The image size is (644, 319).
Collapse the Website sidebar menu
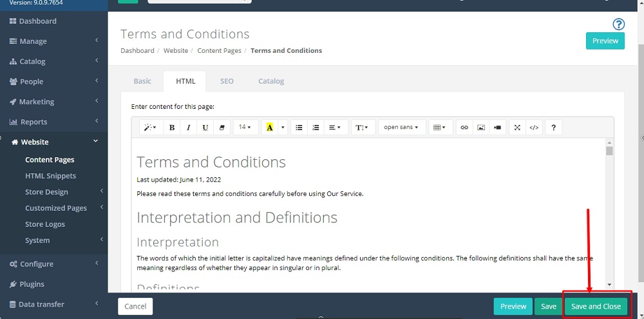pyautogui.click(x=54, y=142)
